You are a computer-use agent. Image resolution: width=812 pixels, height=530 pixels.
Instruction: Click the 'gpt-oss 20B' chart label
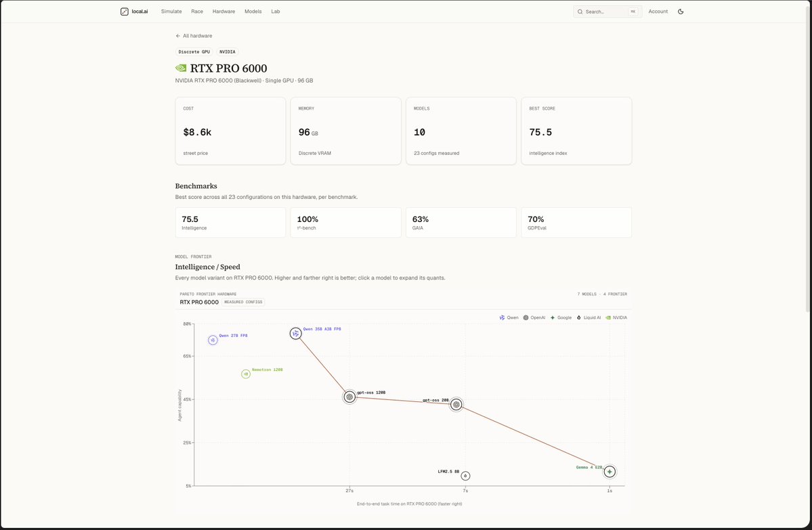435,400
